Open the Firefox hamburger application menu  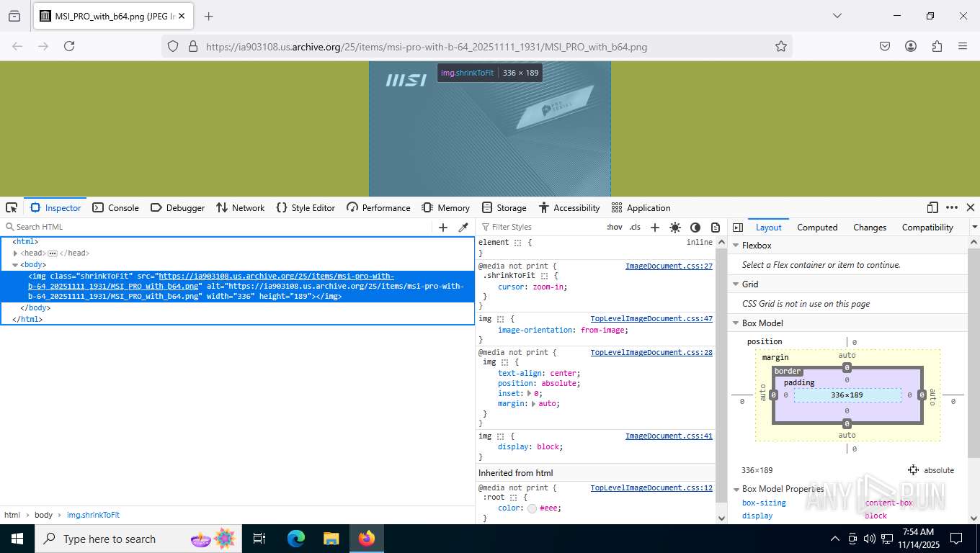click(x=963, y=46)
